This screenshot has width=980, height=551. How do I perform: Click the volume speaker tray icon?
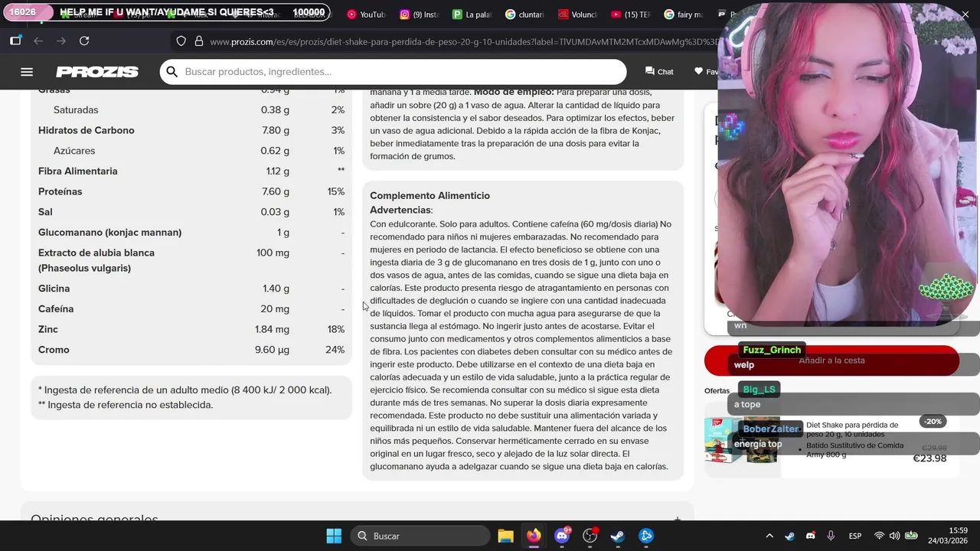pyautogui.click(x=894, y=536)
